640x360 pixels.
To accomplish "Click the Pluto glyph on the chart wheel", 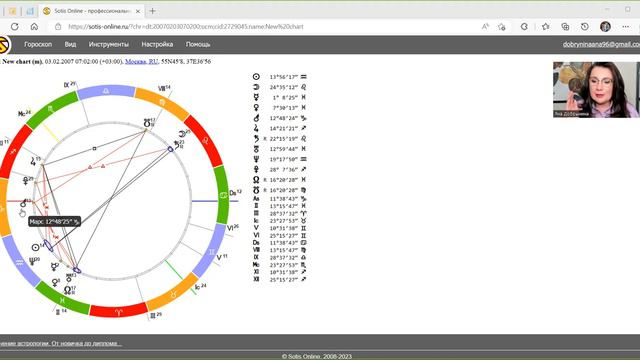I will [26, 181].
